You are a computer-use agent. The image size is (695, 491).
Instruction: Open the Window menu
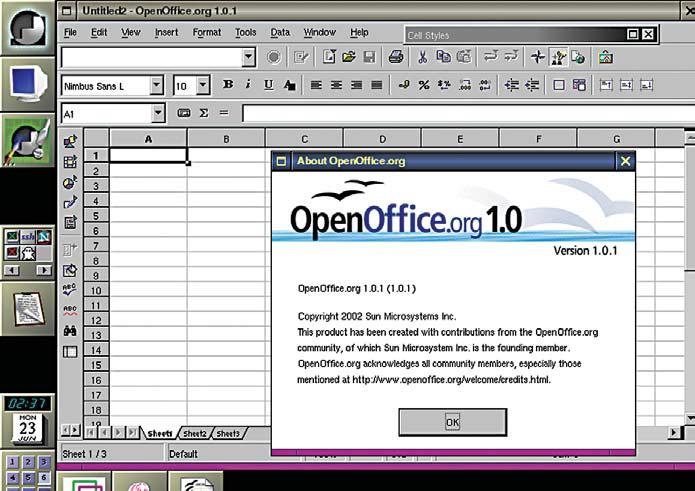[x=320, y=32]
